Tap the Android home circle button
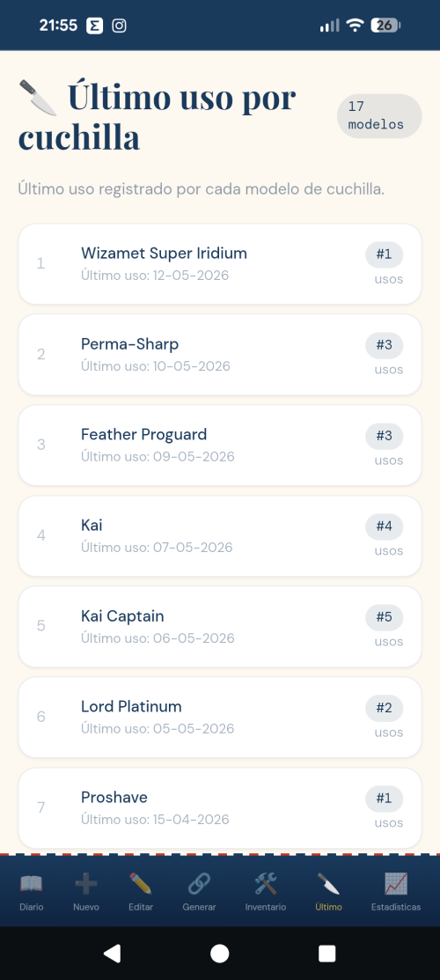This screenshot has height=980, width=440. (219, 953)
